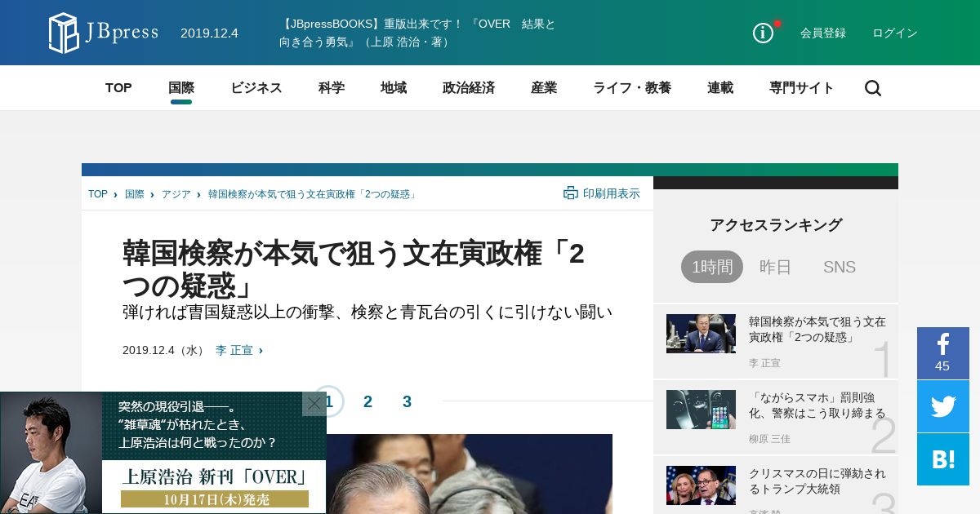Click the JBpress logo

[104, 33]
